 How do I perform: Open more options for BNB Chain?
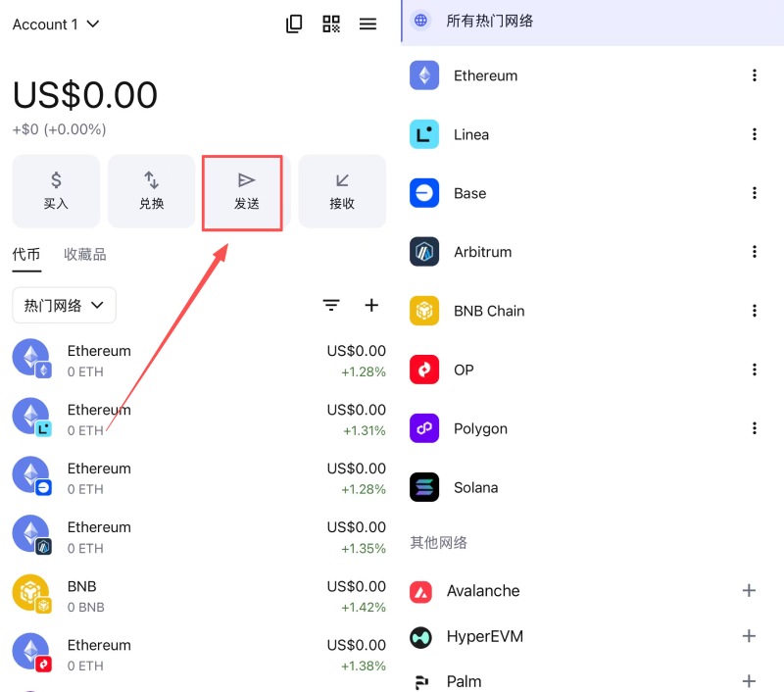point(755,311)
